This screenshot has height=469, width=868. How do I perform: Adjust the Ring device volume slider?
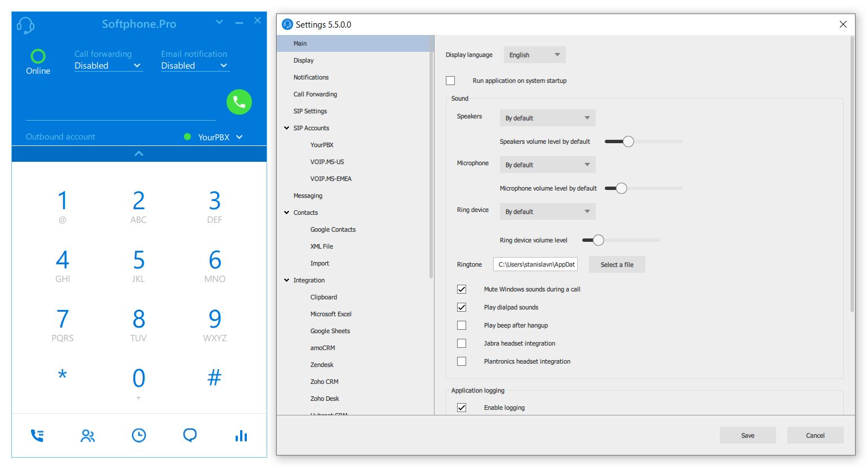tap(598, 240)
